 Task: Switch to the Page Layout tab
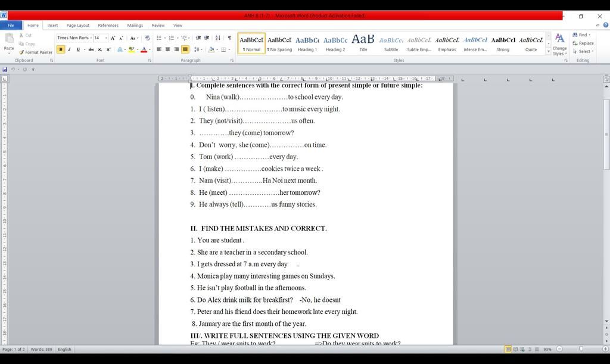(78, 25)
